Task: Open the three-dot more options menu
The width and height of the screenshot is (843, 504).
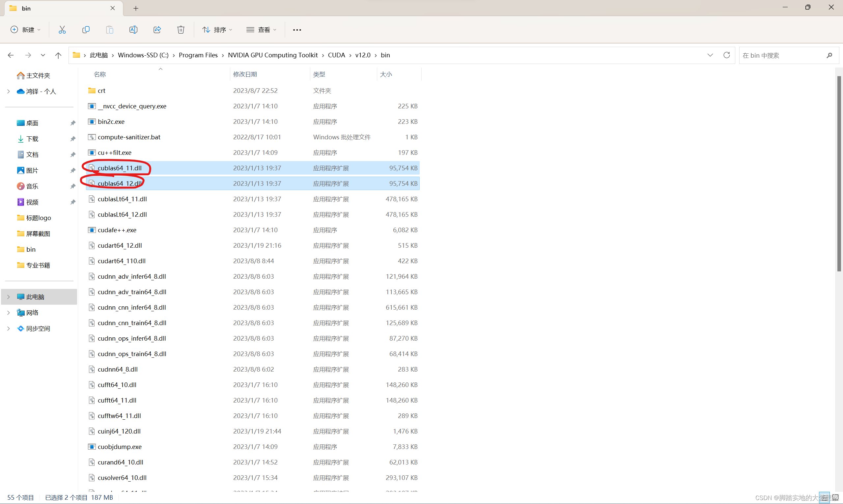Action: click(297, 30)
